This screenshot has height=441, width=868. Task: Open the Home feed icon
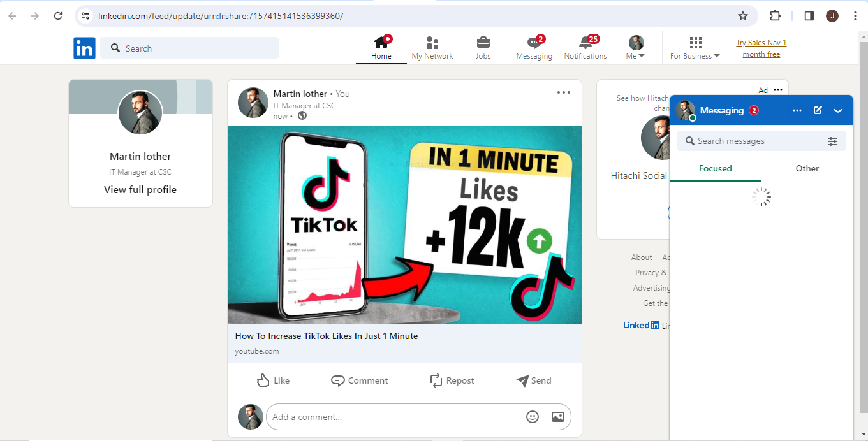click(381, 42)
